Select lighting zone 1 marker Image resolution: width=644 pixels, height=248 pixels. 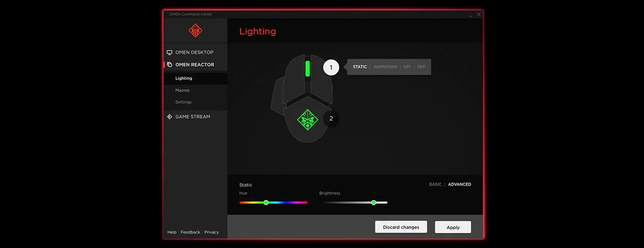(331, 67)
